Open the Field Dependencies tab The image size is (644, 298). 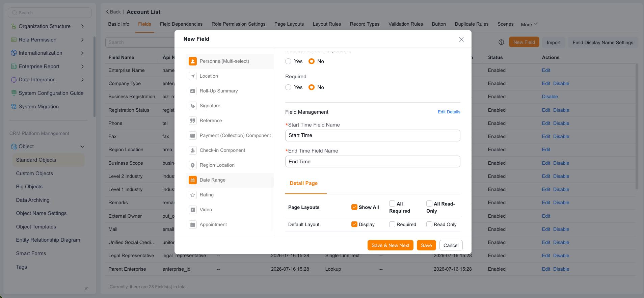tap(181, 24)
